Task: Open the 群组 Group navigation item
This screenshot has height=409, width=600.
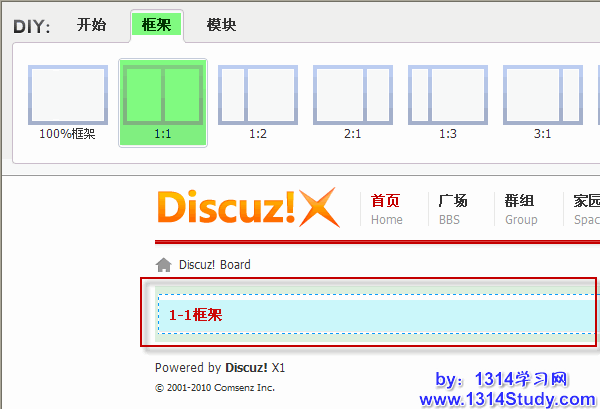Action: point(521,209)
